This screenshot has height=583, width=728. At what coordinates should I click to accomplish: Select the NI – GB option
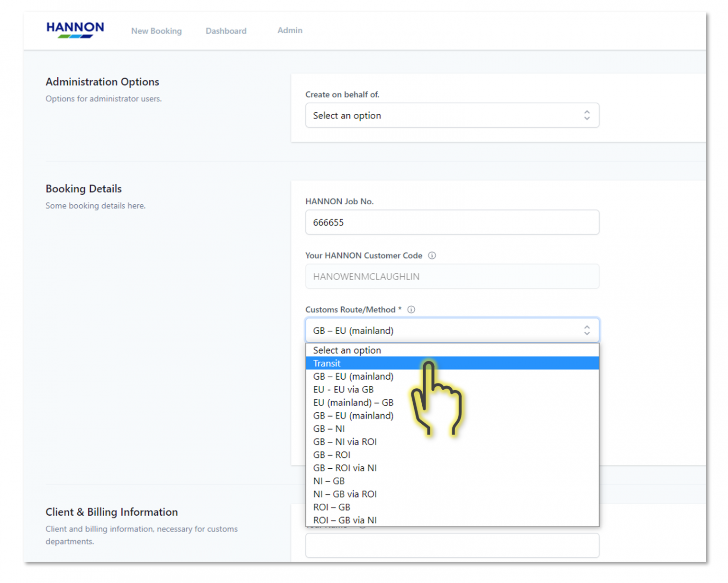pyautogui.click(x=329, y=481)
